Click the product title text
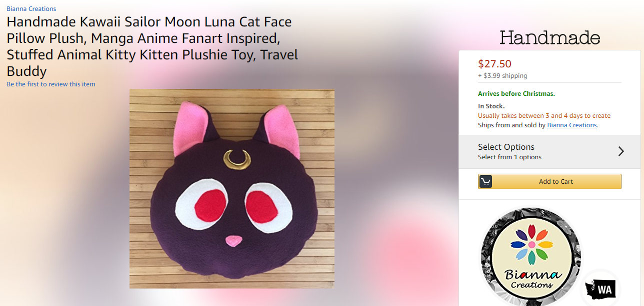644x306 pixels. pyautogui.click(x=152, y=46)
